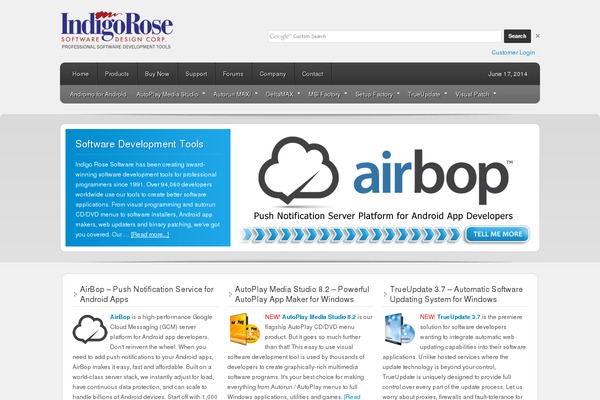
Task: Click the AutoPlay Media Studio 8.2 inline link
Action: click(319, 317)
